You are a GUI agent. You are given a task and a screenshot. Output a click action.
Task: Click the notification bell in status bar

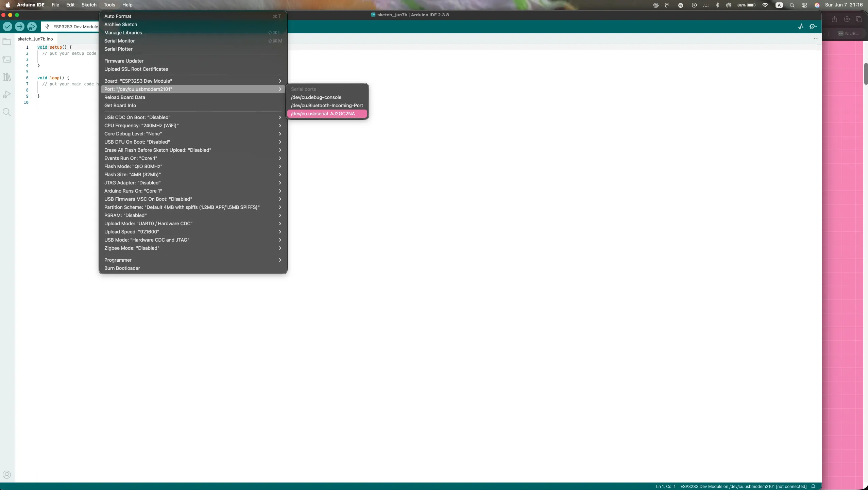[813, 486]
